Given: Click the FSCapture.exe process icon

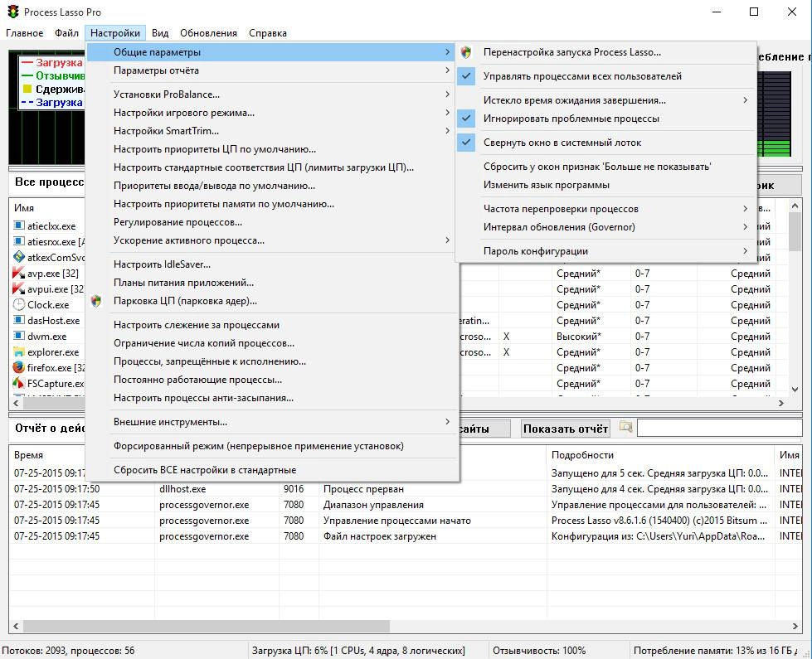Looking at the screenshot, I should coord(18,383).
